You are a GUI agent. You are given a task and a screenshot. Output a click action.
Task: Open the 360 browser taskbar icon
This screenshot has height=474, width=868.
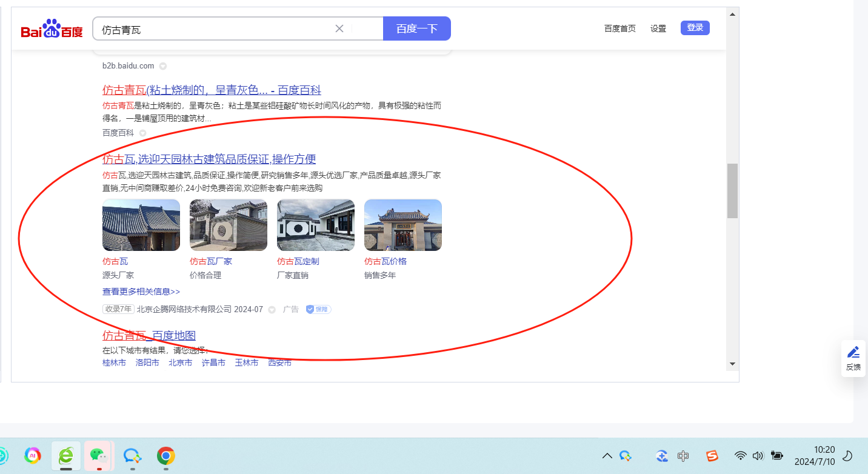(66, 456)
